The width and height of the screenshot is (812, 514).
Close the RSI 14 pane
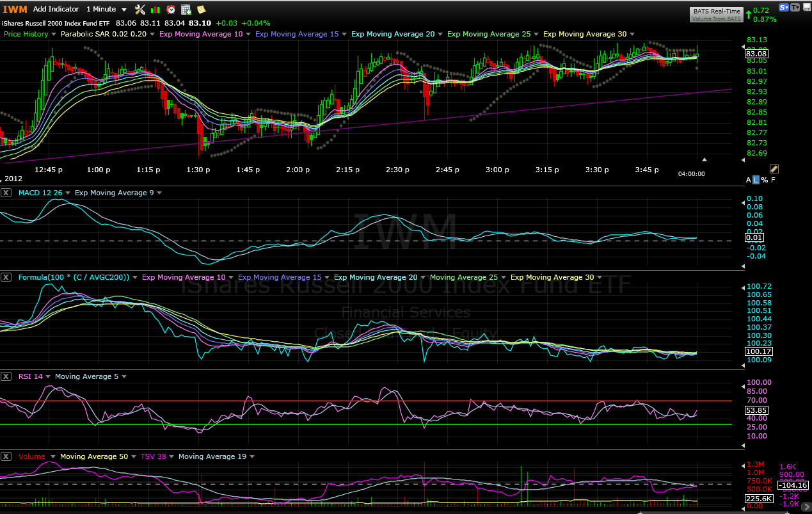tap(6, 376)
